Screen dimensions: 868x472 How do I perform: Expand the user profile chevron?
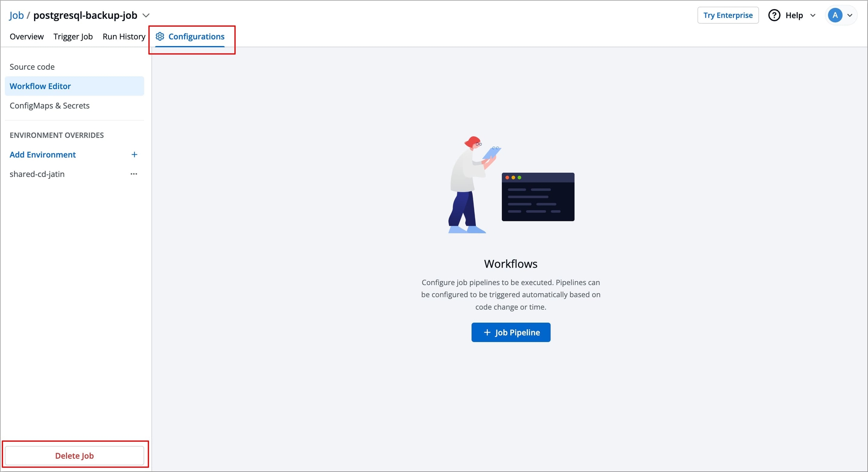tap(850, 15)
